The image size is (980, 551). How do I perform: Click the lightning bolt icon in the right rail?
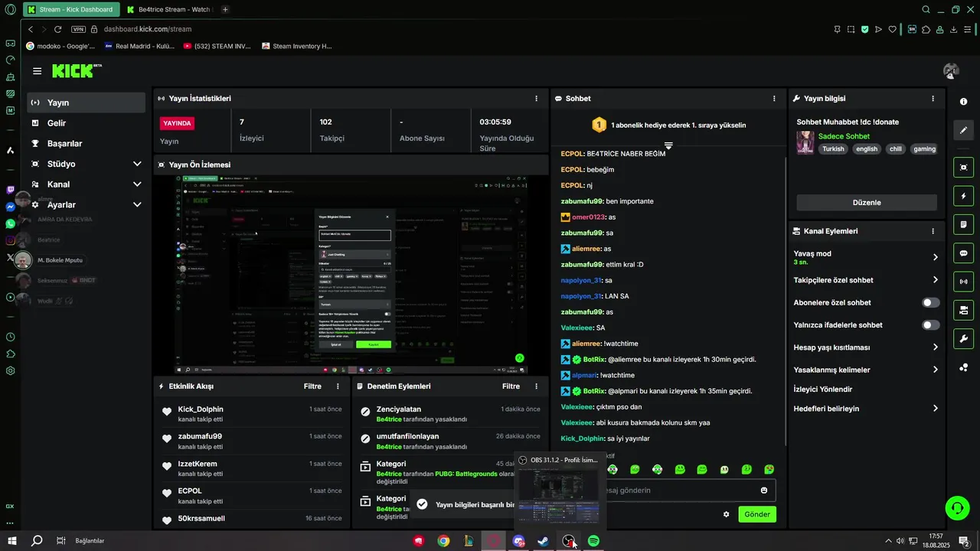(x=963, y=196)
